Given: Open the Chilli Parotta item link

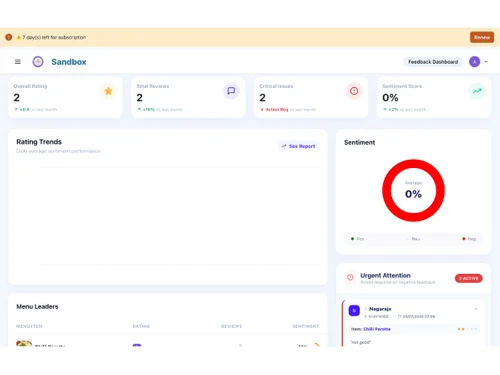Looking at the screenshot, I should coord(377,329).
